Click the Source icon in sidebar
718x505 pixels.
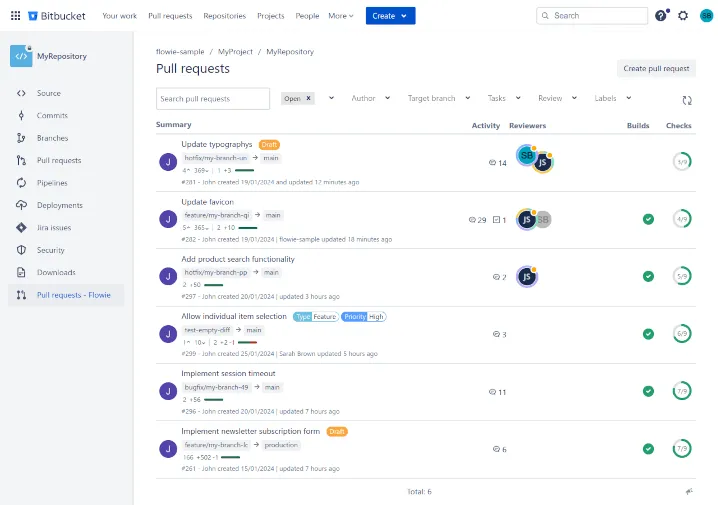click(x=21, y=93)
